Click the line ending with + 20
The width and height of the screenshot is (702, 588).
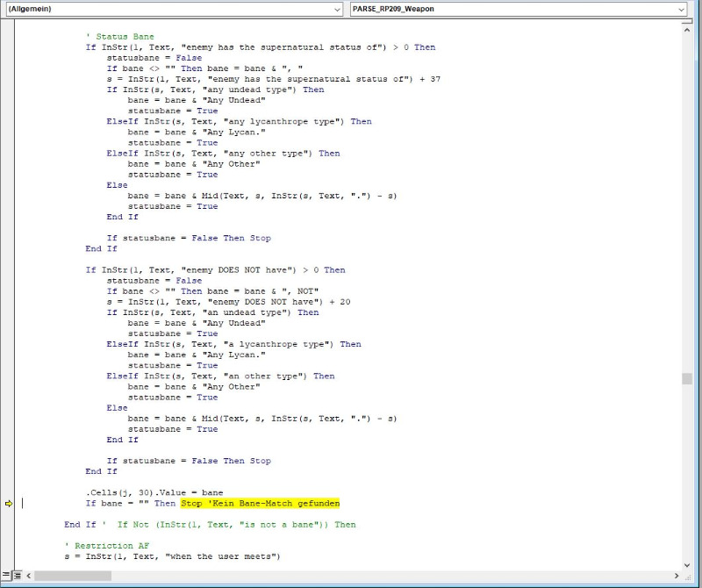(x=228, y=302)
